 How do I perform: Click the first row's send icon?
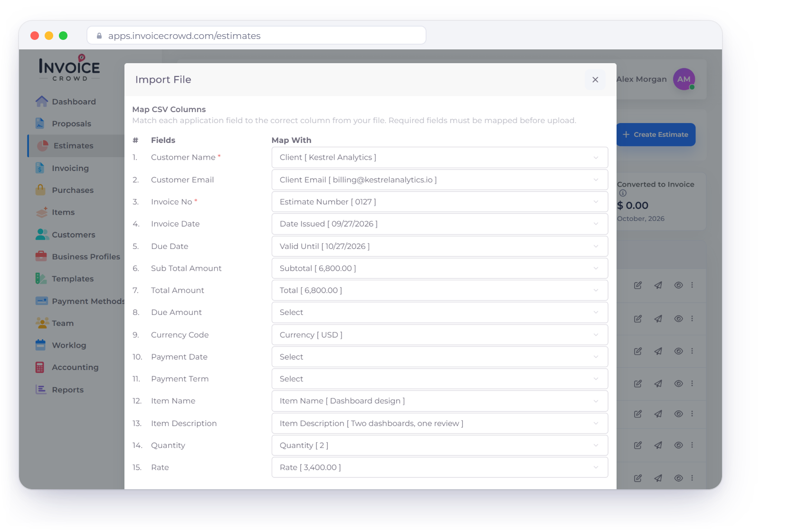point(658,285)
